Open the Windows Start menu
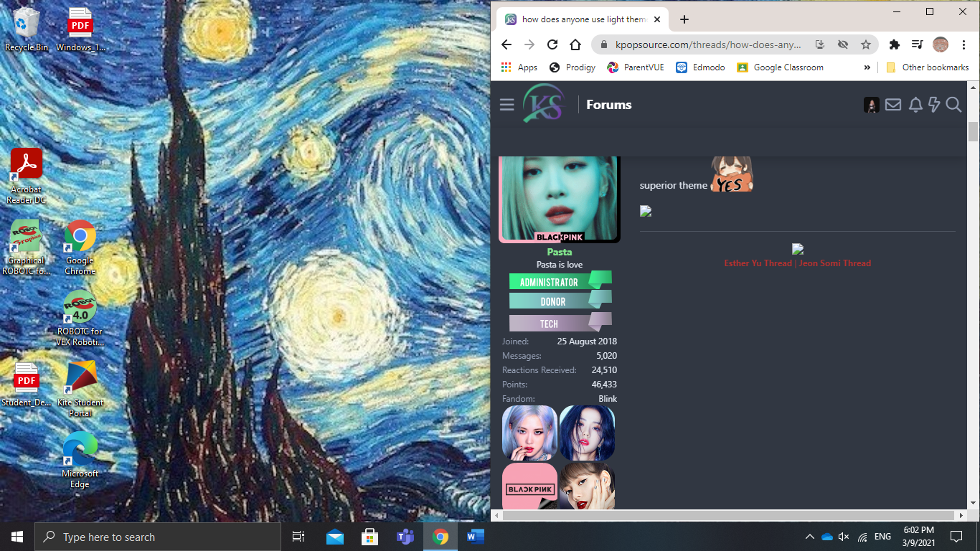The width and height of the screenshot is (980, 551). 17,537
